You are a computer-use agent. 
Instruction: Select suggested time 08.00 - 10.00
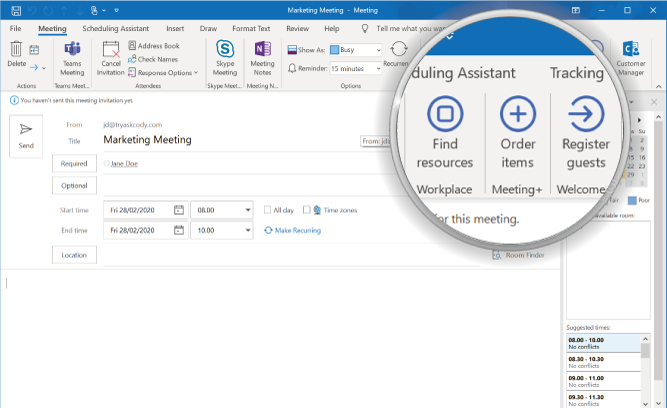coord(603,343)
